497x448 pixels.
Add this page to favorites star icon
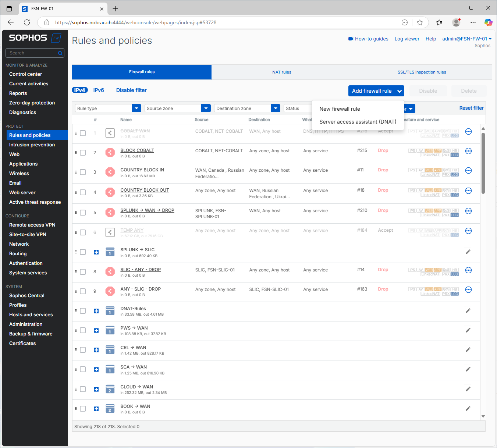420,22
